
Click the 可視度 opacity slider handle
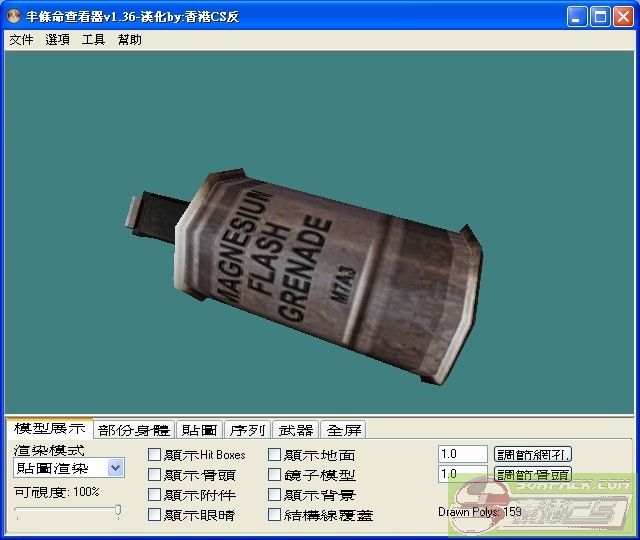click(x=118, y=511)
